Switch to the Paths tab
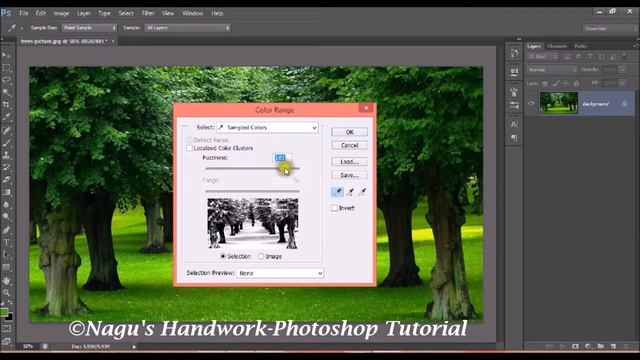Viewport: 640px width, 360px height. 580,46
